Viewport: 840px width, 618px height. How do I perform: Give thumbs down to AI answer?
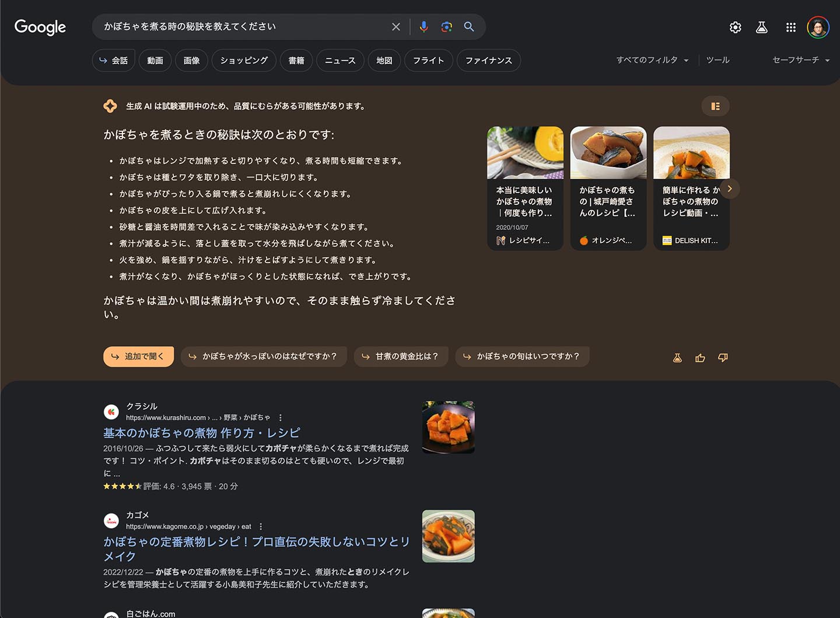click(x=723, y=358)
